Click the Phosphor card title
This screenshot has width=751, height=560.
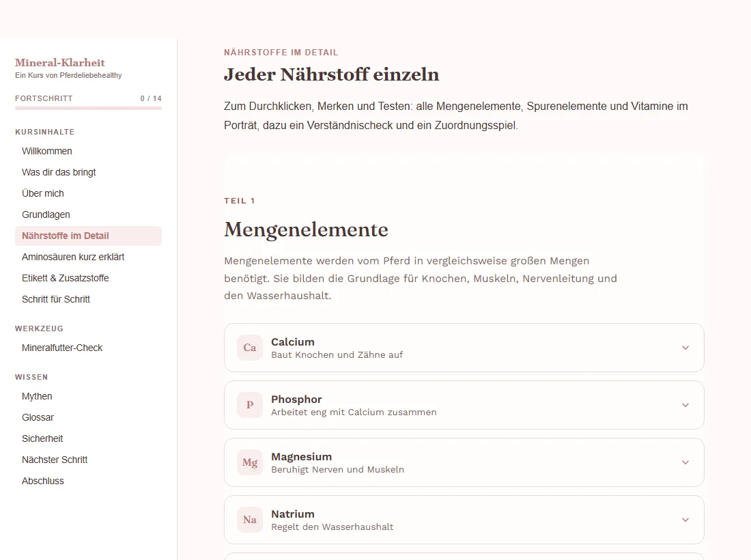click(x=296, y=400)
